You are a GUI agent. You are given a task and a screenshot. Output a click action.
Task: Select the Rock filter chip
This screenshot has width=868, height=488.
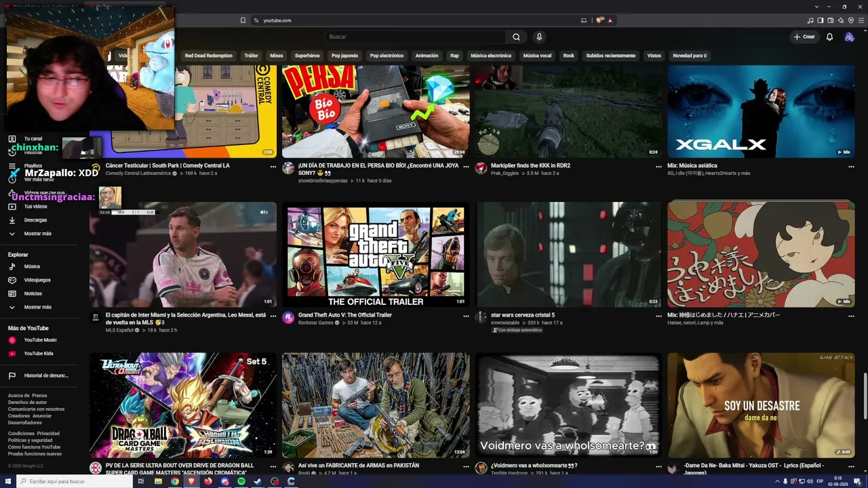coord(569,56)
